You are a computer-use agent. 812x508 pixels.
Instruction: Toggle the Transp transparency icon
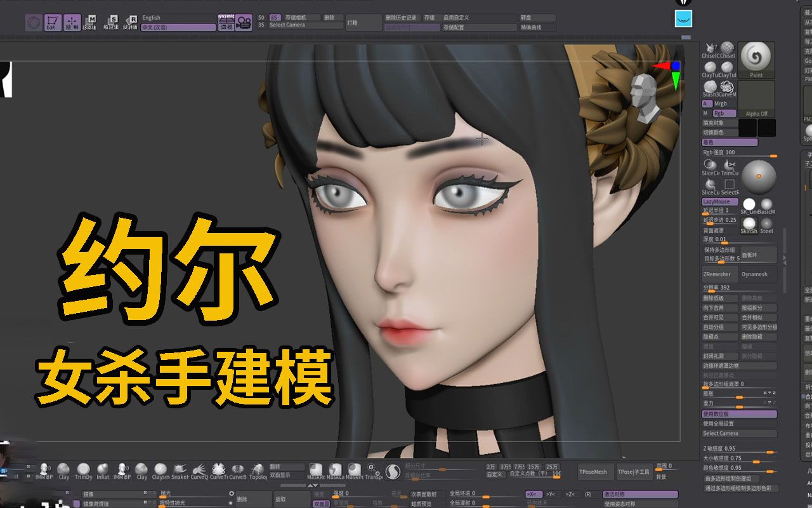pos(374,471)
